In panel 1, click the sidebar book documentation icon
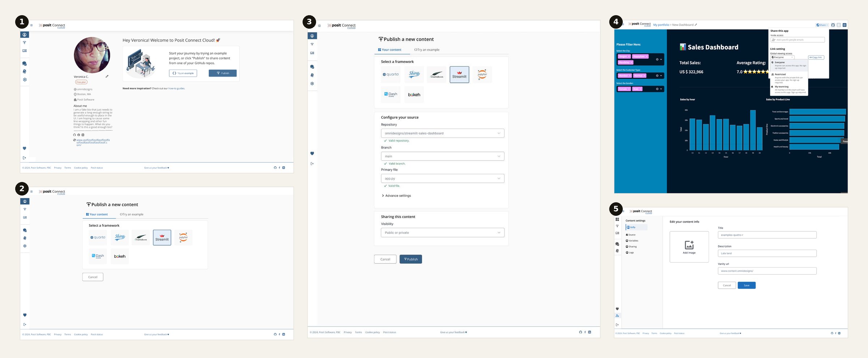This screenshot has width=868, height=358. click(x=25, y=72)
